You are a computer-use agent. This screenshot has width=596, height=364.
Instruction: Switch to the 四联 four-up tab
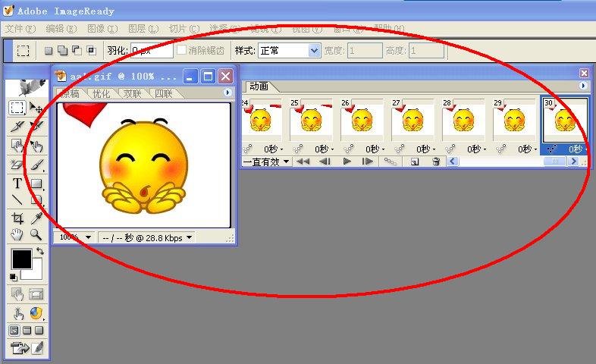coord(164,93)
